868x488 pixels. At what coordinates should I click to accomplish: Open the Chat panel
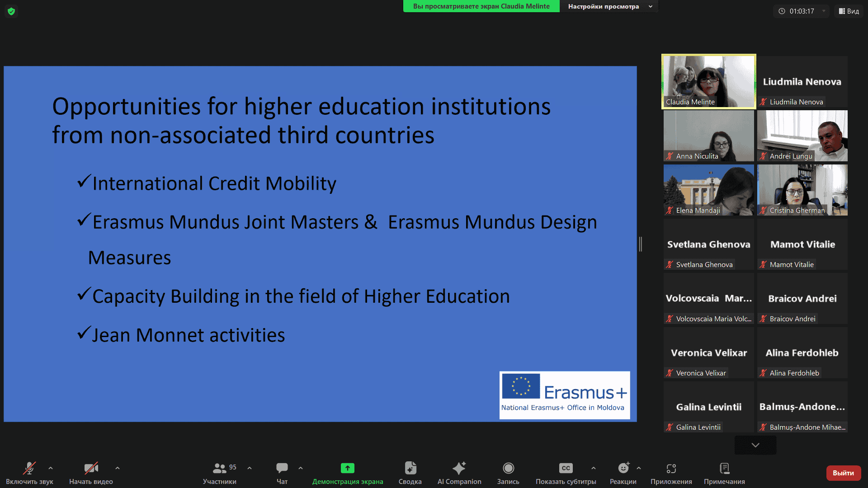point(282,468)
